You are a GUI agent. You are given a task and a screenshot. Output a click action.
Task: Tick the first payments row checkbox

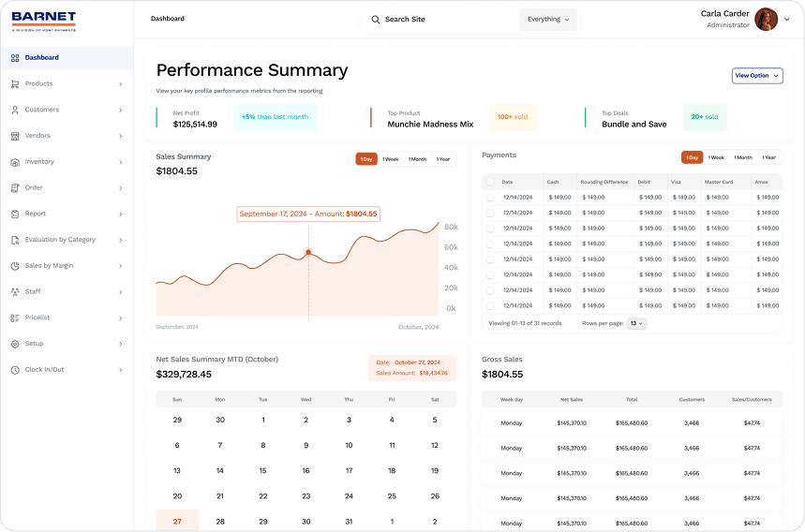pos(490,198)
